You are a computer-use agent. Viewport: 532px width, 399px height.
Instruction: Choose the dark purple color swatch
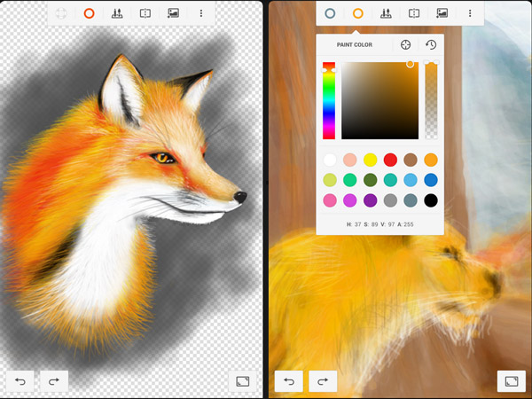pos(370,200)
